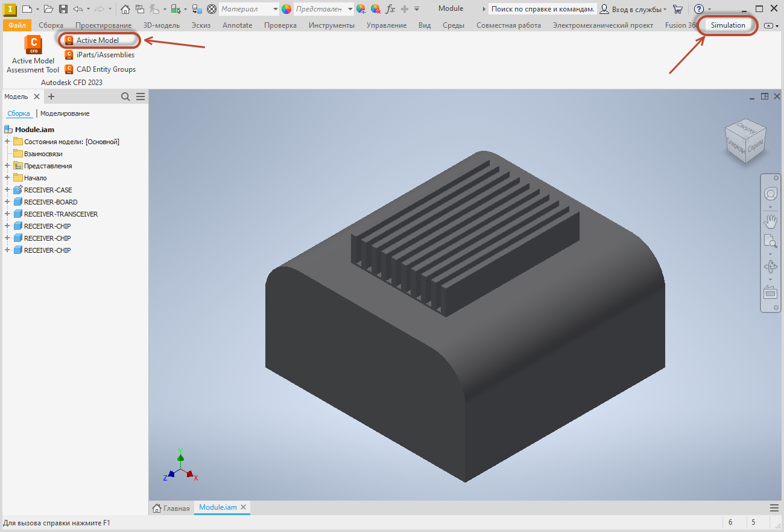Image resolution: width=784 pixels, height=532 pixels.
Task: Click iParts/iAssemblies in the CFD panel
Action: (100, 55)
